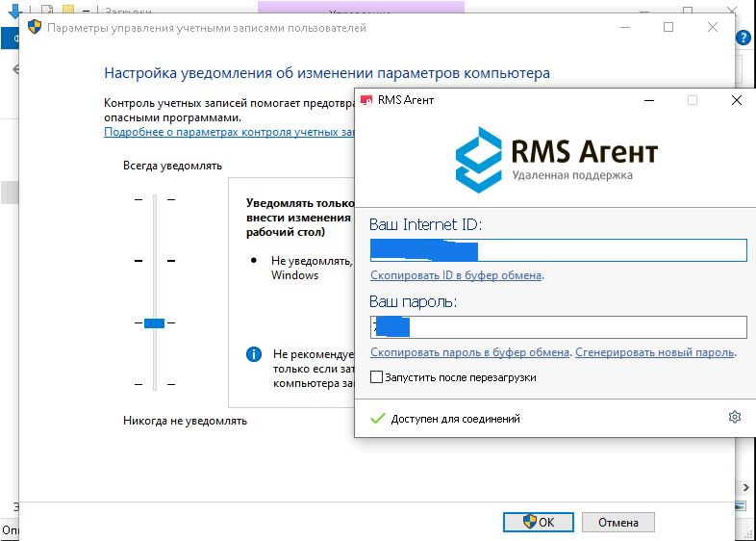This screenshot has height=541, width=756.
Task: Enable launch after reboot checkbox
Action: [376, 377]
